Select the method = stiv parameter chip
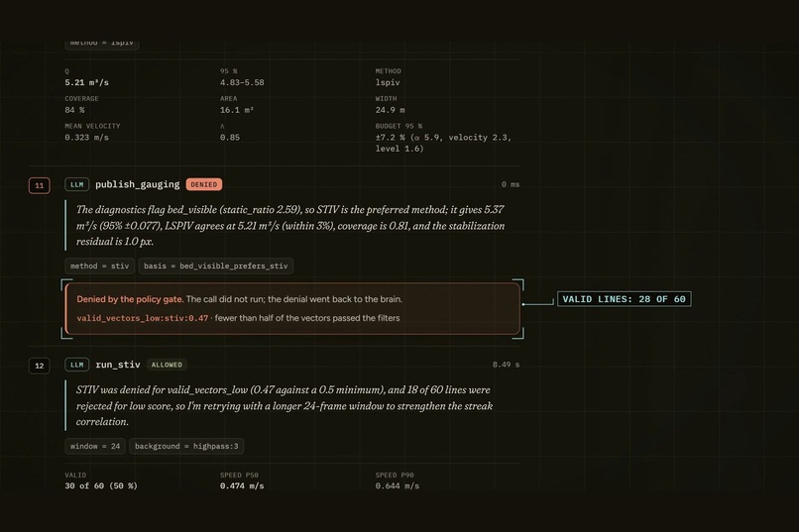799x532 pixels. pos(100,266)
